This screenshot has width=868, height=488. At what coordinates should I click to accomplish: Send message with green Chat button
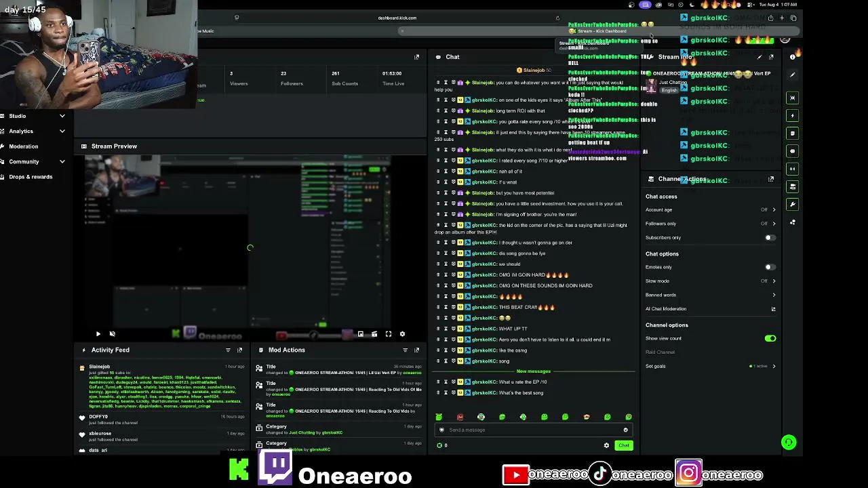click(624, 445)
